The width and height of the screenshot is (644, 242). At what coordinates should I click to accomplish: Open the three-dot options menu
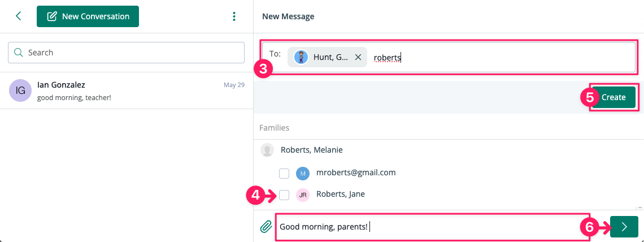click(x=234, y=16)
